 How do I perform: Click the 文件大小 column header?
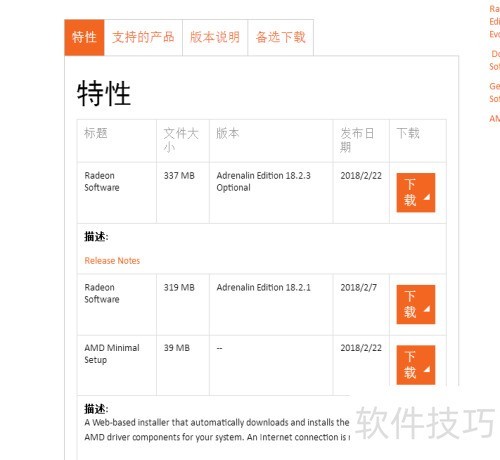181,140
